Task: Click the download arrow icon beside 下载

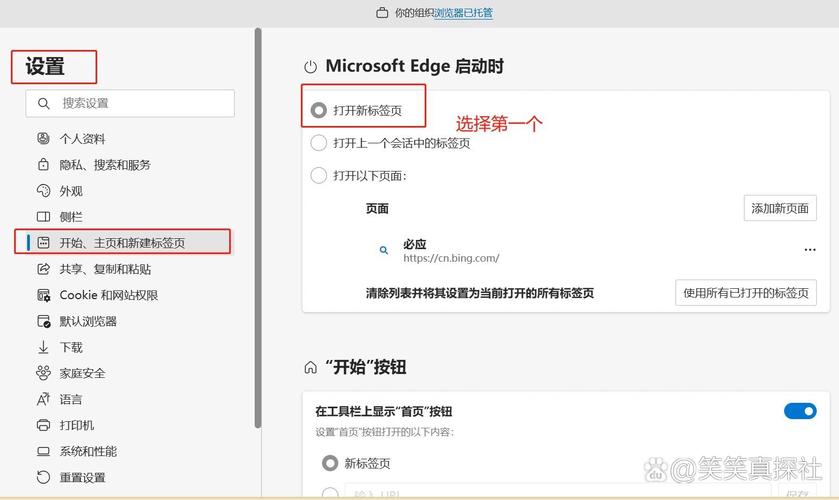Action: (x=43, y=347)
